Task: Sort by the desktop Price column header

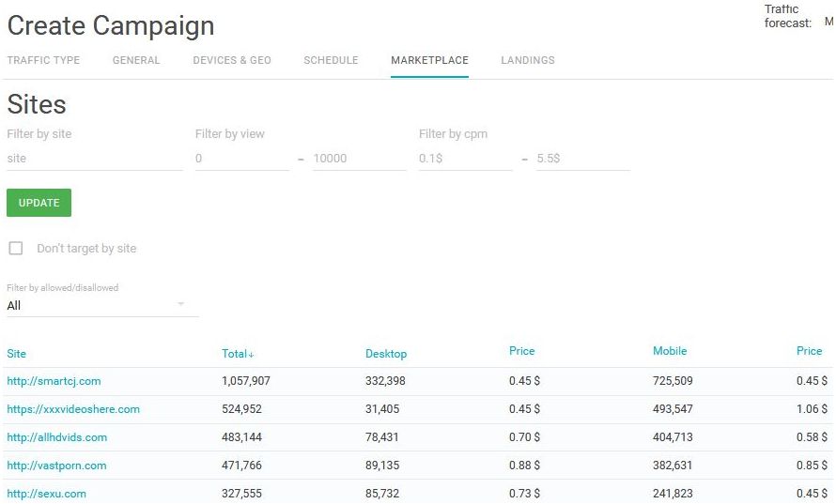Action: [x=522, y=351]
